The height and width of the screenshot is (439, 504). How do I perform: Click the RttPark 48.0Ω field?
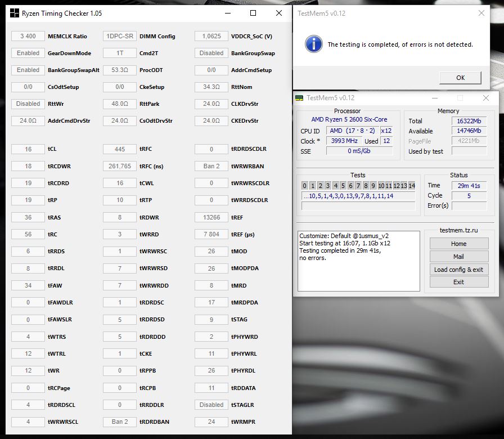click(x=120, y=104)
